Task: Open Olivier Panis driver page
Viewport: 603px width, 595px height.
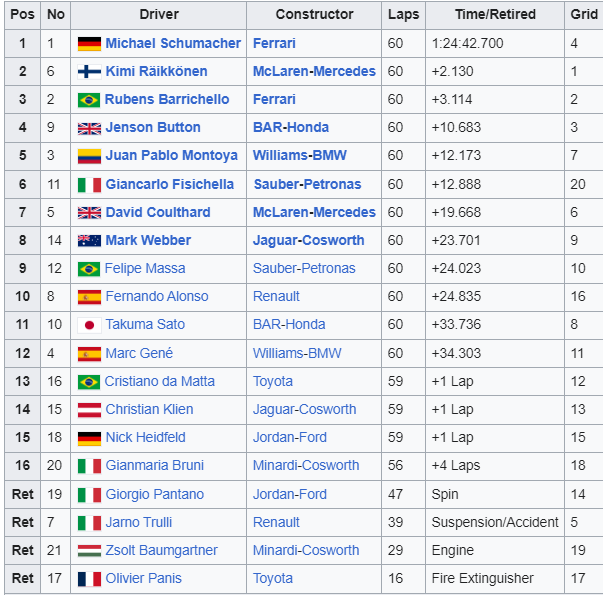Action: [143, 579]
